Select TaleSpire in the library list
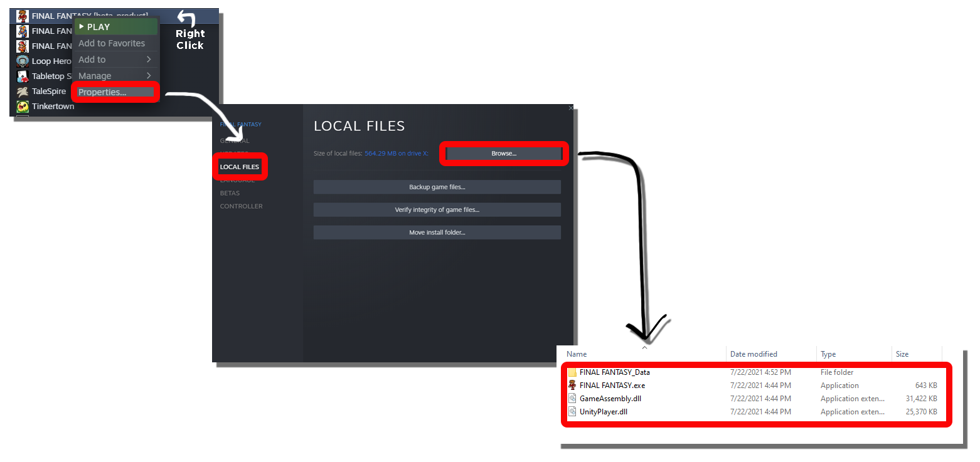980x462 pixels. pos(49,91)
